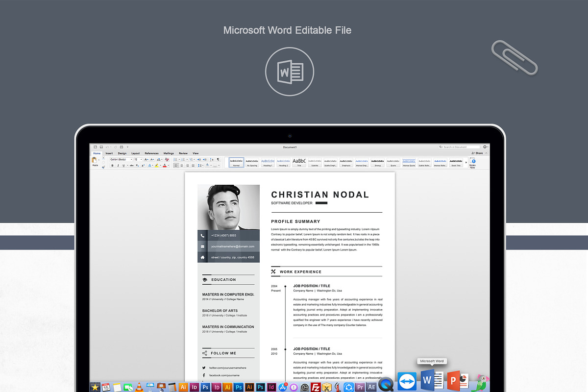Open the borders dropdown
The width and height of the screenshot is (588, 392).
click(219, 166)
